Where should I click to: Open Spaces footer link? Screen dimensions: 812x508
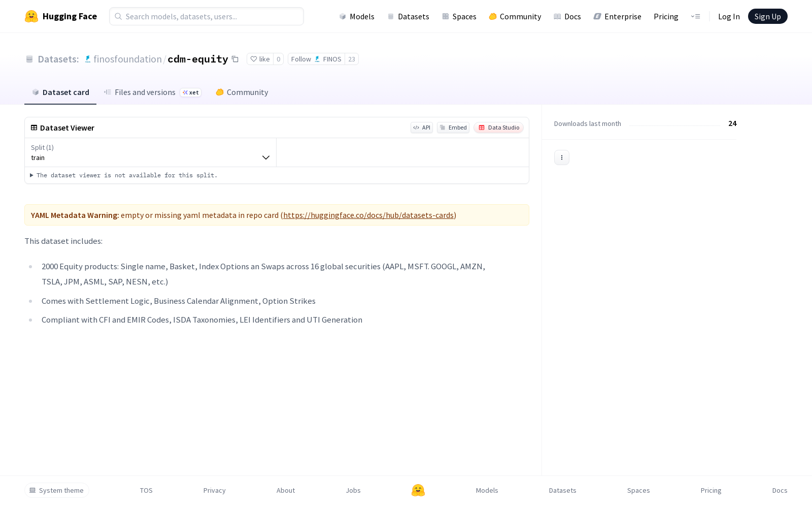tap(638, 490)
